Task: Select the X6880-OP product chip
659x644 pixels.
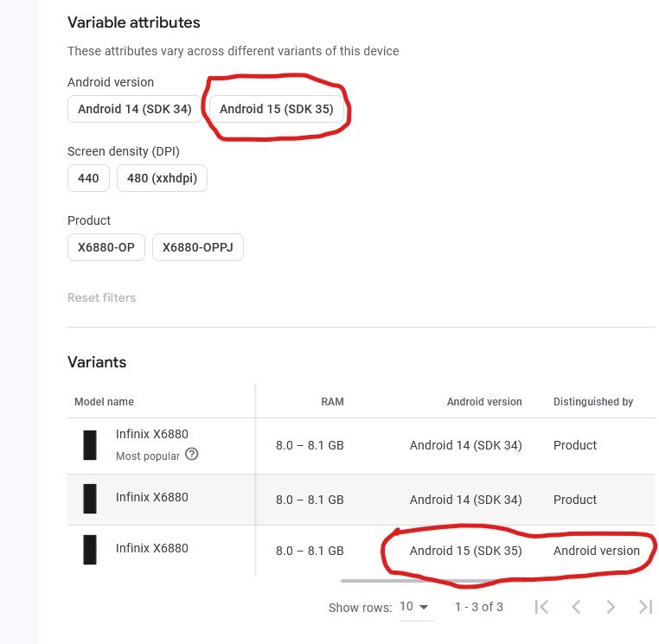Action: click(x=106, y=247)
